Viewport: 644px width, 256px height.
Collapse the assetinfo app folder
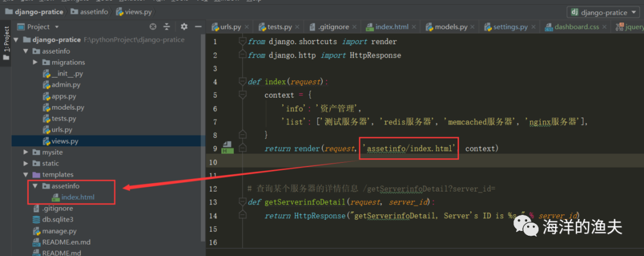(26, 51)
